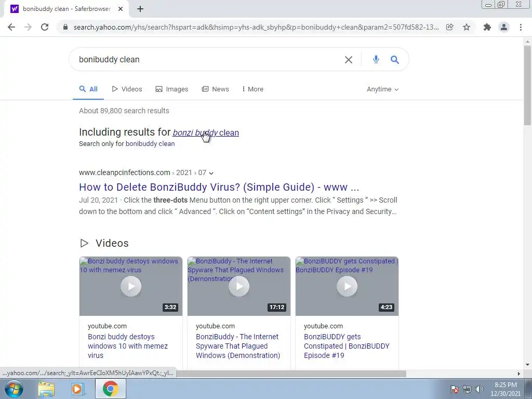
Task: Switch to News results tab
Action: 216,89
